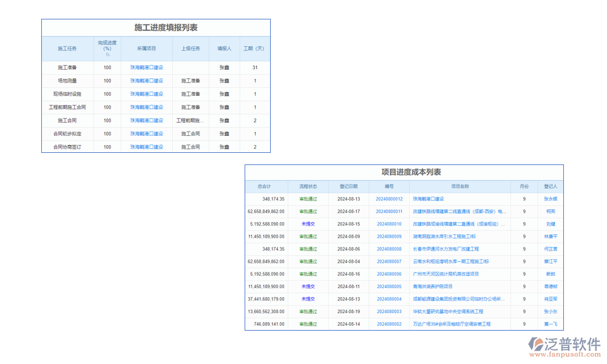
Task: Click registrant name 张永银
Action: coord(550,199)
